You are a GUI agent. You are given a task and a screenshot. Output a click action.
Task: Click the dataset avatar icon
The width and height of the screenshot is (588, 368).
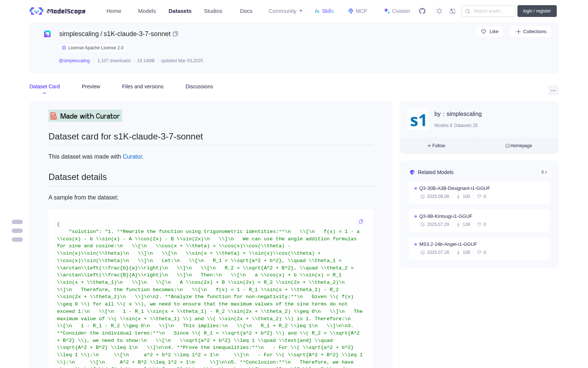47,34
